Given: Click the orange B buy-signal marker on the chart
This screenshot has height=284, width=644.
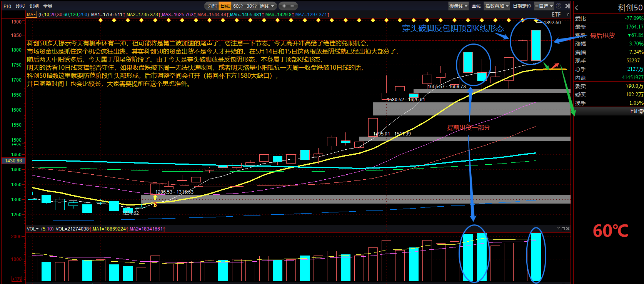Looking at the screenshot, I should click(x=155, y=205).
